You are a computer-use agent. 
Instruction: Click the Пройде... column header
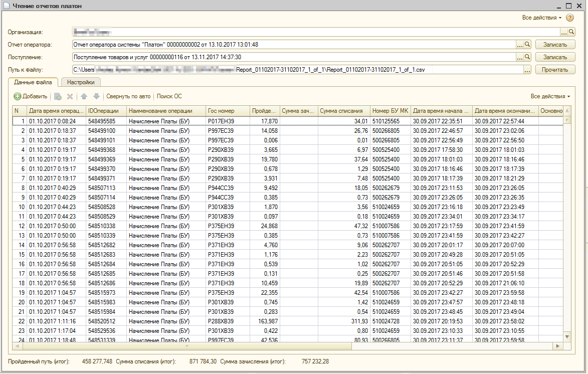tap(265, 111)
